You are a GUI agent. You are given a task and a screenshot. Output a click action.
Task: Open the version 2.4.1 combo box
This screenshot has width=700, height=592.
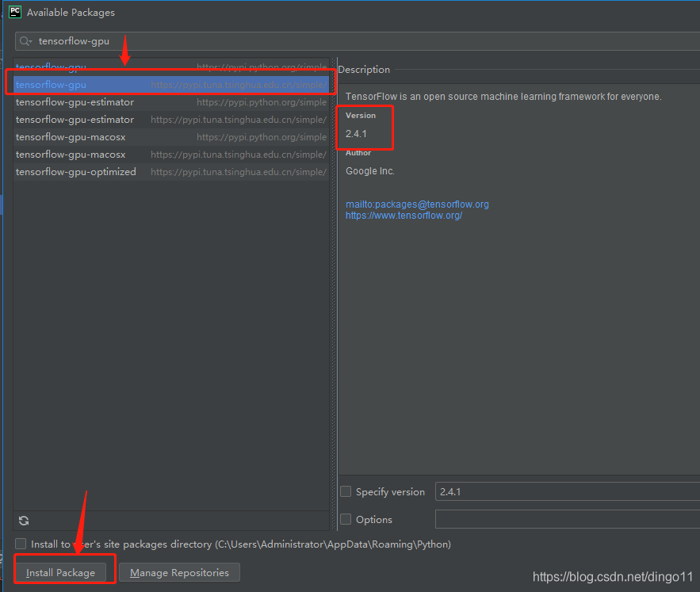[x=568, y=491]
